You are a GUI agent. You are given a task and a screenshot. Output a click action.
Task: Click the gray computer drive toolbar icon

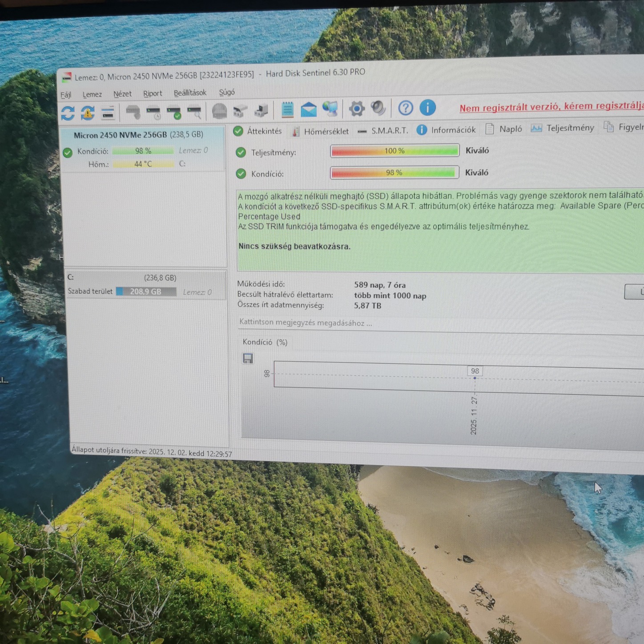(x=261, y=110)
